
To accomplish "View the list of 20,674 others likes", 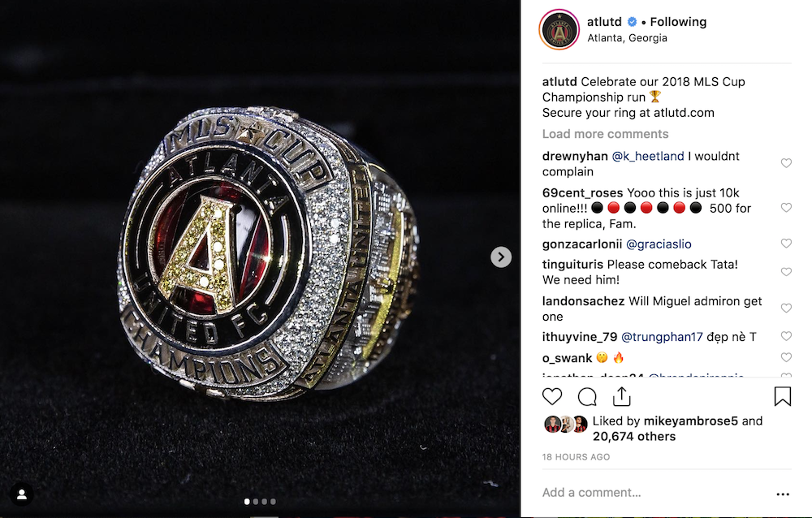I will (634, 436).
